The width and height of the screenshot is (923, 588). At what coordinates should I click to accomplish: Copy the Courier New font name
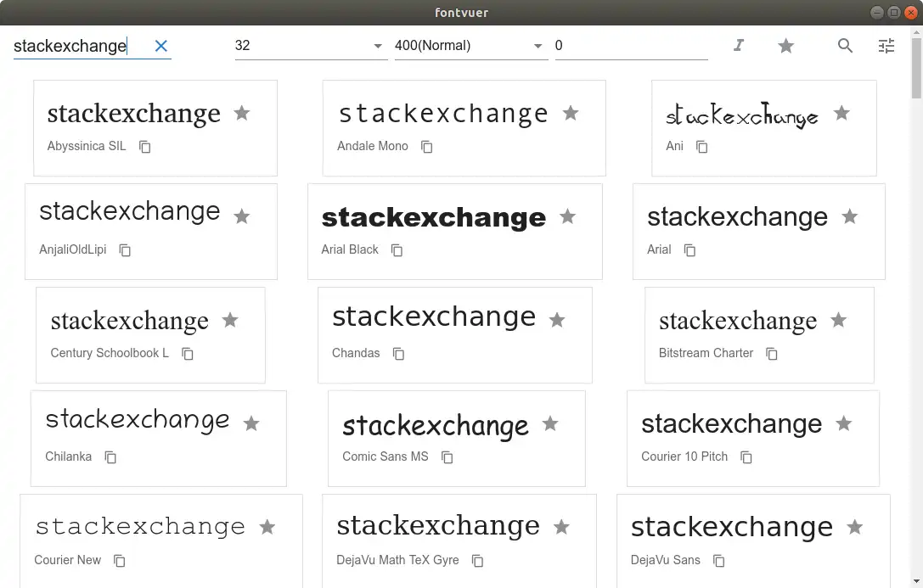click(120, 560)
